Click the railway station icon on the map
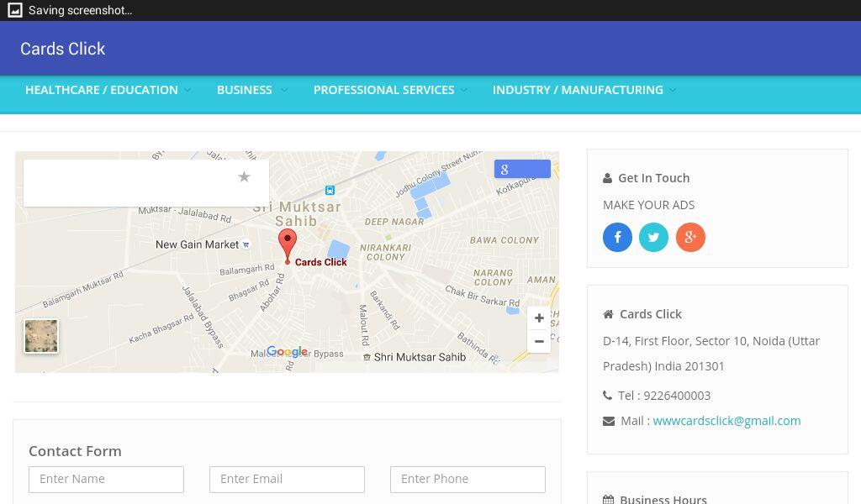Screen dimensions: 861x504 point(330,191)
